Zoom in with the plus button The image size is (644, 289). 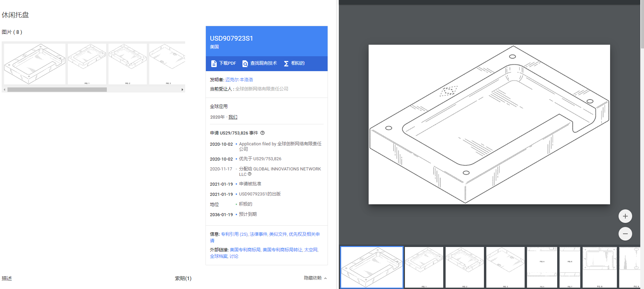click(625, 216)
